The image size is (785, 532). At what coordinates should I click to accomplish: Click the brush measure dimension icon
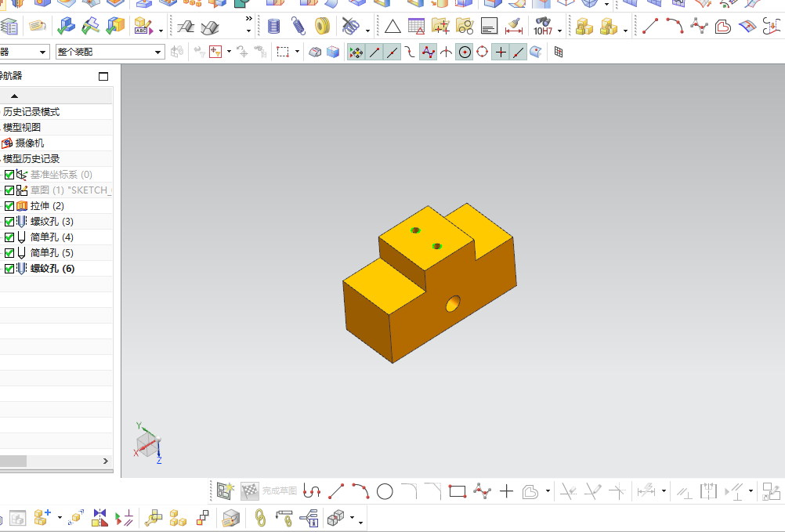[x=514, y=26]
